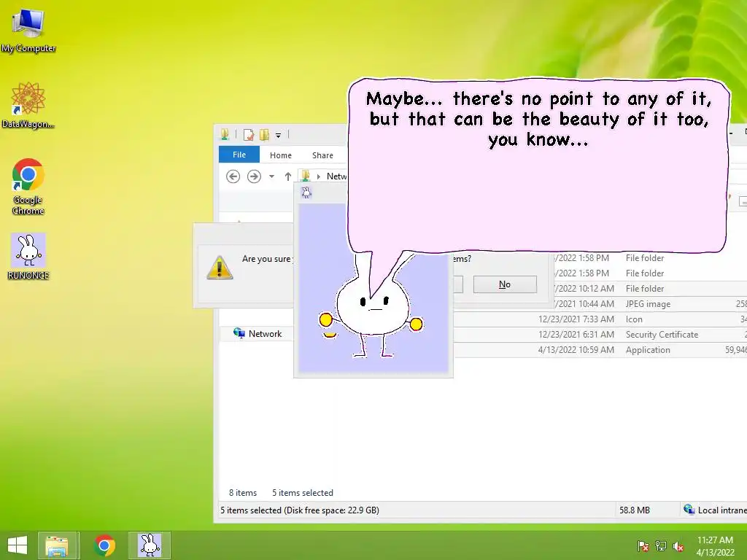Launch Google Chrome from desktop
Viewport: 747px width, 560px height.
tap(28, 186)
